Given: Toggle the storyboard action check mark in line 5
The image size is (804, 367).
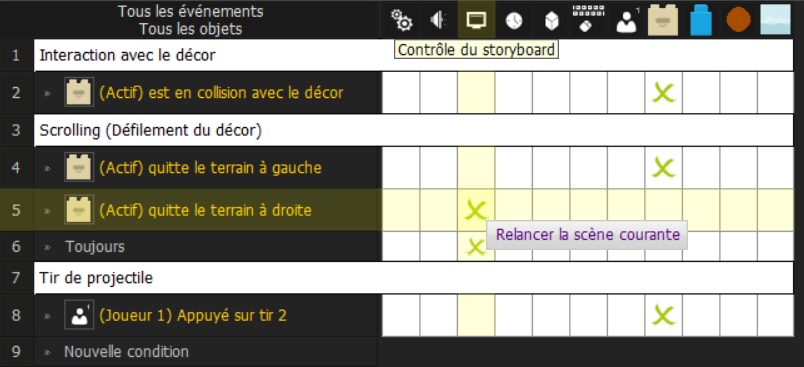Looking at the screenshot, I should pos(476,210).
